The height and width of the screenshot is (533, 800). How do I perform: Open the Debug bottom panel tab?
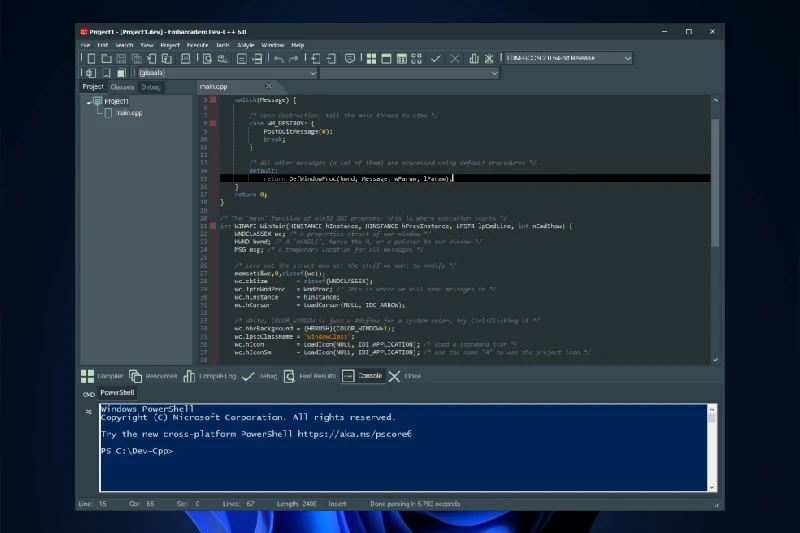click(x=260, y=376)
